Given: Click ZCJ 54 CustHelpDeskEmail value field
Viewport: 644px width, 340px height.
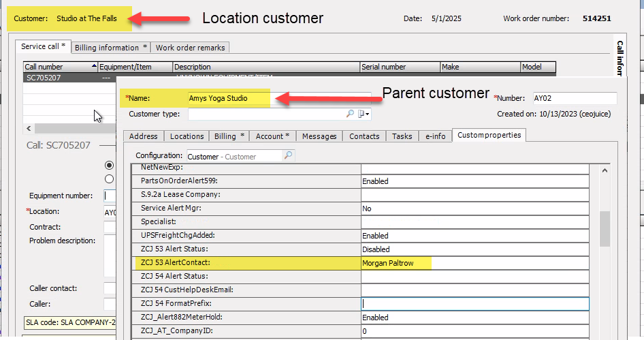Looking at the screenshot, I should 474,290.
